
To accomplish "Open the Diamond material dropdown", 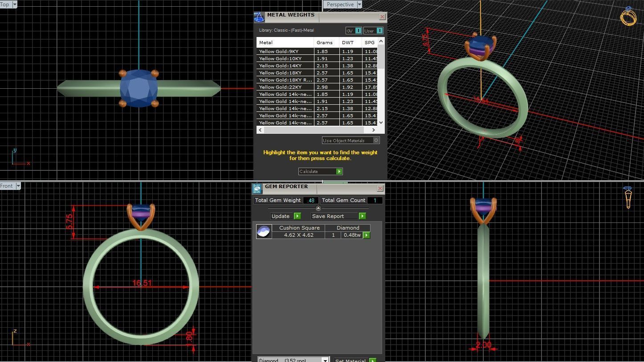I will click(325, 360).
